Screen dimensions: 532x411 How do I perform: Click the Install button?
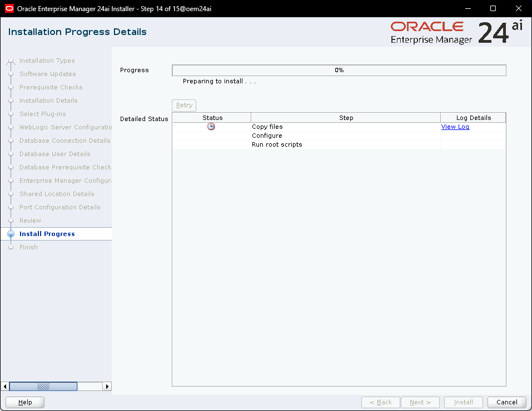(464, 402)
